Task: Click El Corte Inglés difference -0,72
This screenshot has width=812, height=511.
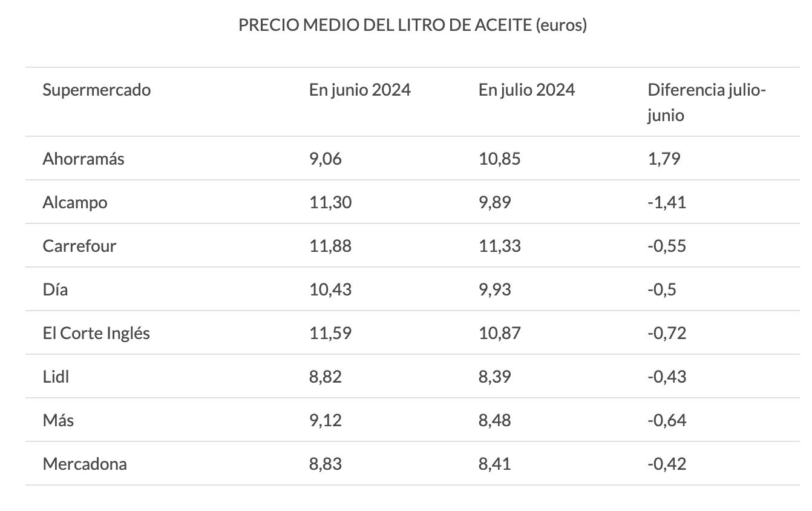Action: (667, 333)
